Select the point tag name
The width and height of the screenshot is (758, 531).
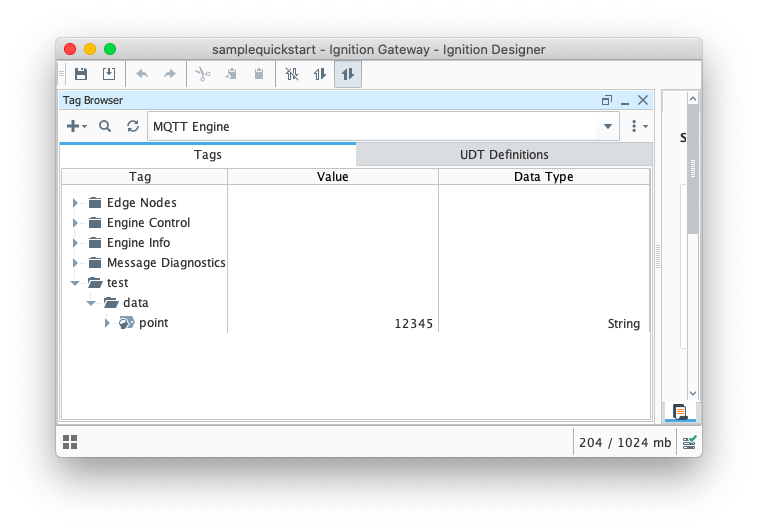point(154,323)
